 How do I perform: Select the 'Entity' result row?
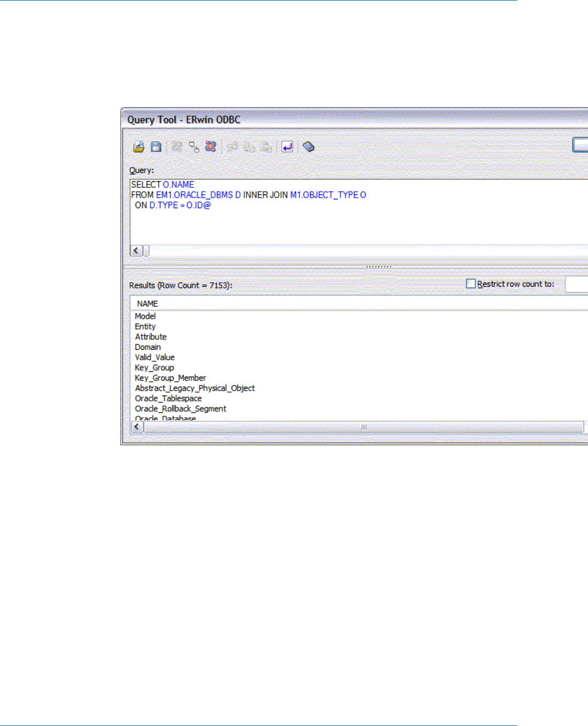pos(145,327)
